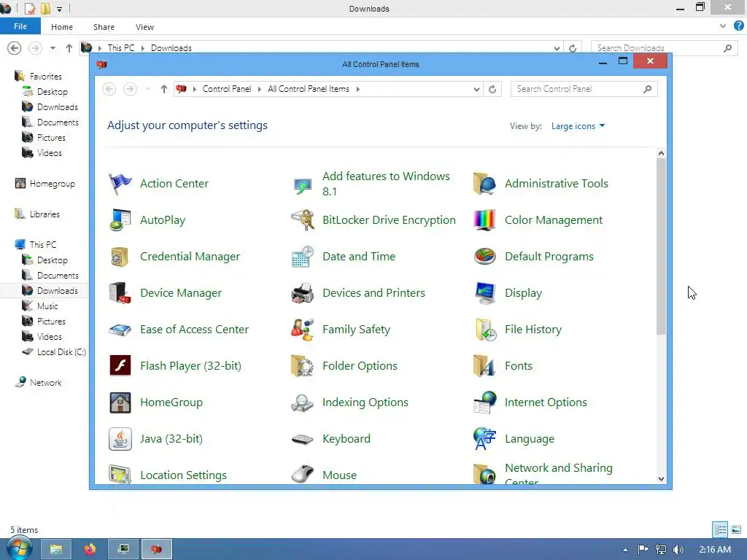Open Firefox from the taskbar
This screenshot has width=747, height=560.
pyautogui.click(x=90, y=549)
